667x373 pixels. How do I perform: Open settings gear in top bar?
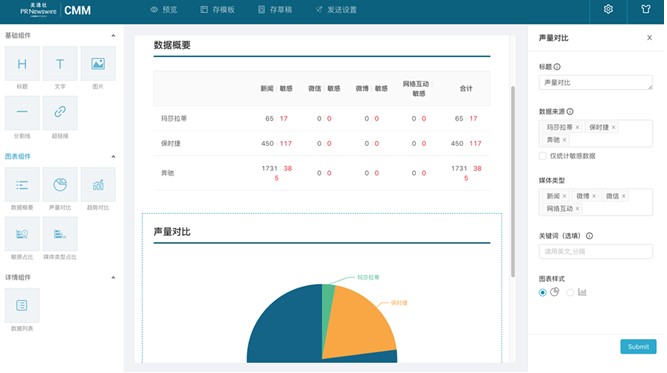click(608, 9)
